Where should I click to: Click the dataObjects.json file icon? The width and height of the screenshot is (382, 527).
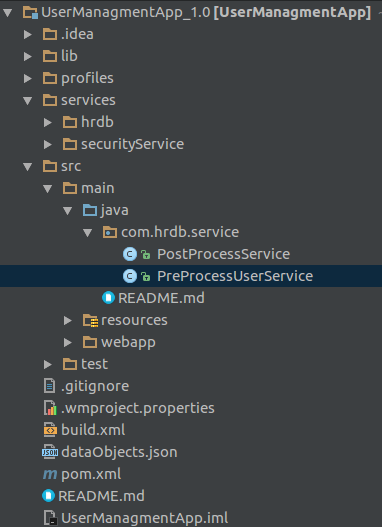tap(50, 452)
